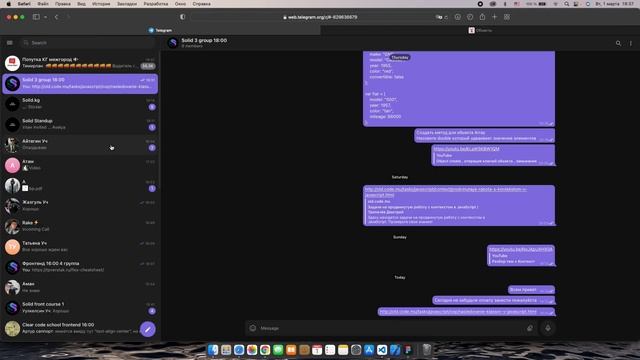
Task: Open the Жазгуль Уч chat
Action: pos(80,206)
